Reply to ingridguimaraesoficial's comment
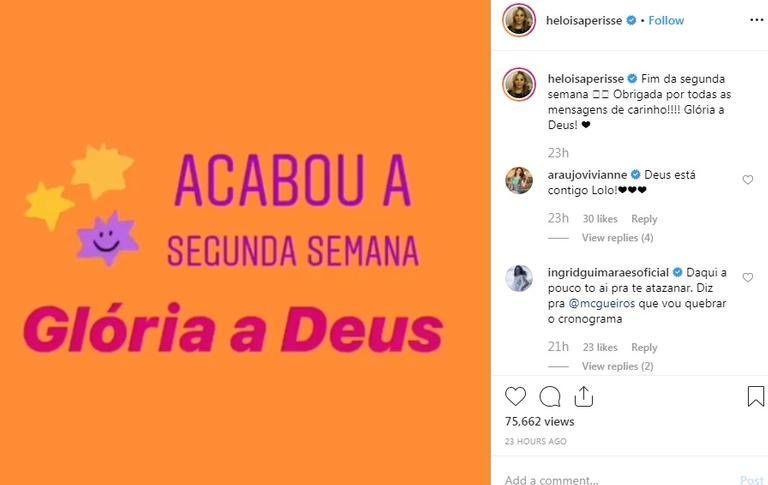 click(644, 347)
